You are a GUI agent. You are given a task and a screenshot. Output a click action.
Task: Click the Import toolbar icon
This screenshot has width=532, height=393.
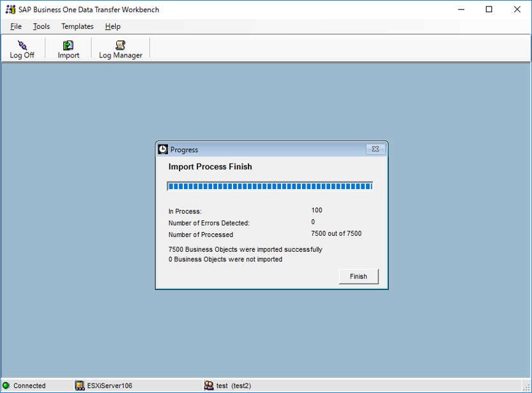point(68,45)
